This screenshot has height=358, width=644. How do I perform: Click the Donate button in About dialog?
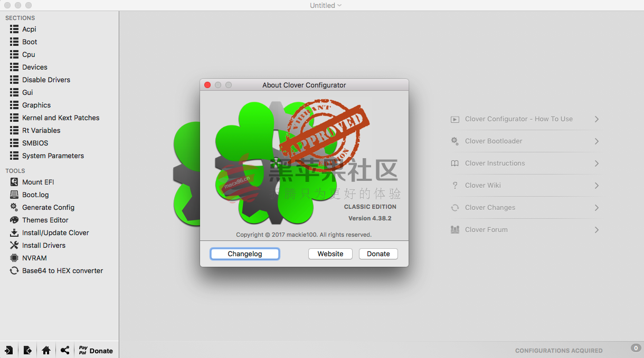pos(378,254)
